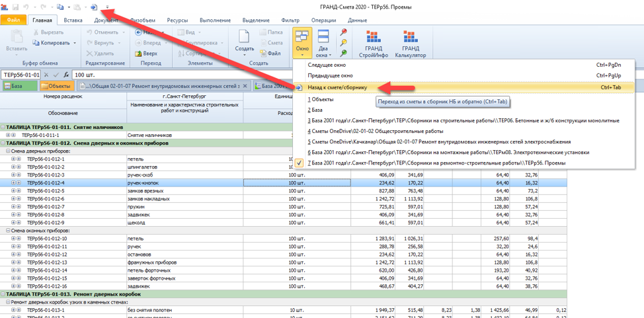Collapse ТАБЛИЦА ТЕРр56-01-013 Ремонт дверных коробок

[3, 294]
